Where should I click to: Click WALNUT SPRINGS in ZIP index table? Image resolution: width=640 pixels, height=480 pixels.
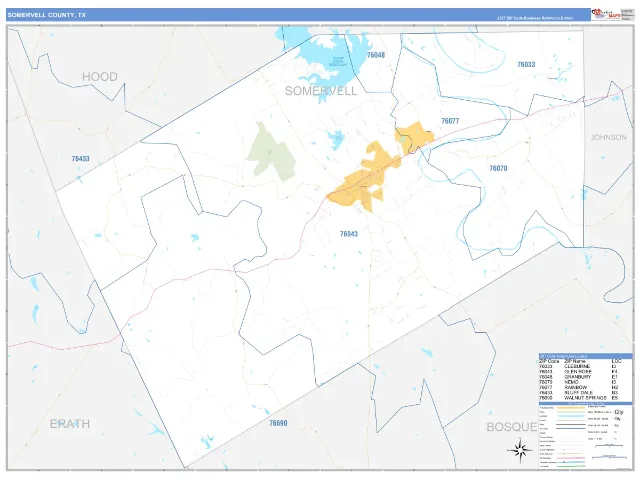click(x=585, y=398)
